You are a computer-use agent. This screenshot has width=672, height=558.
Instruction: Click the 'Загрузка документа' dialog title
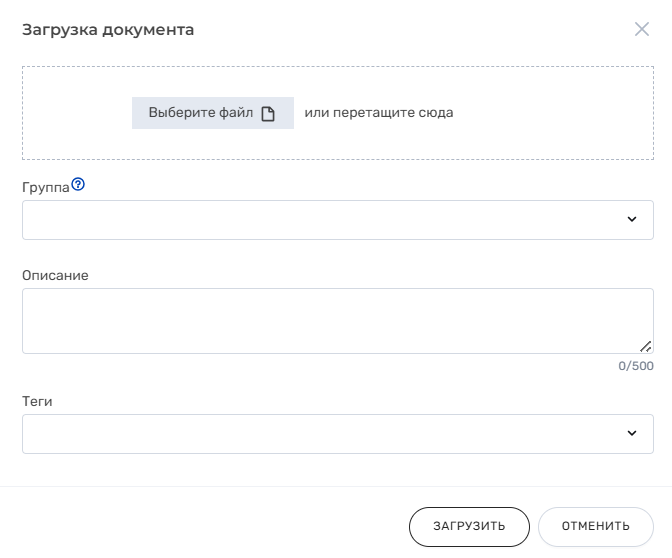pos(108,30)
